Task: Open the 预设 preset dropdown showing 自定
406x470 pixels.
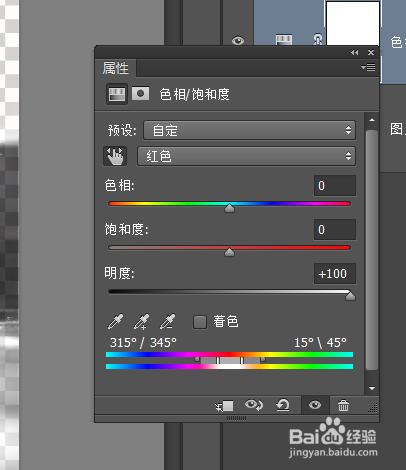Action: point(249,130)
